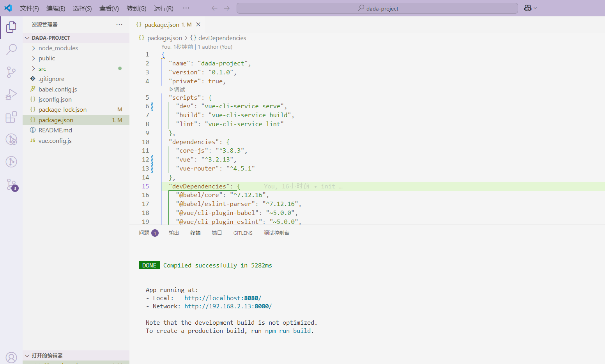605x364 pixels.
Task: Open the 运行(R) menu
Action: pos(164,8)
